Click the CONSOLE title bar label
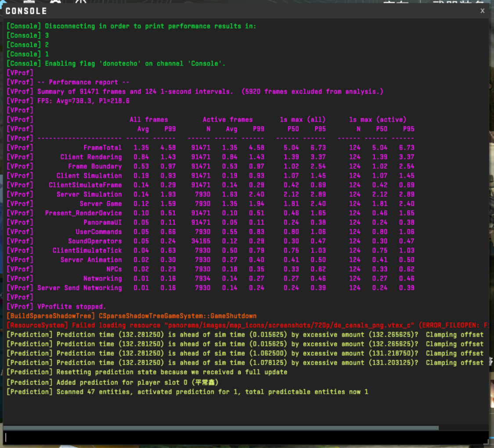494x448 pixels. 26,11
